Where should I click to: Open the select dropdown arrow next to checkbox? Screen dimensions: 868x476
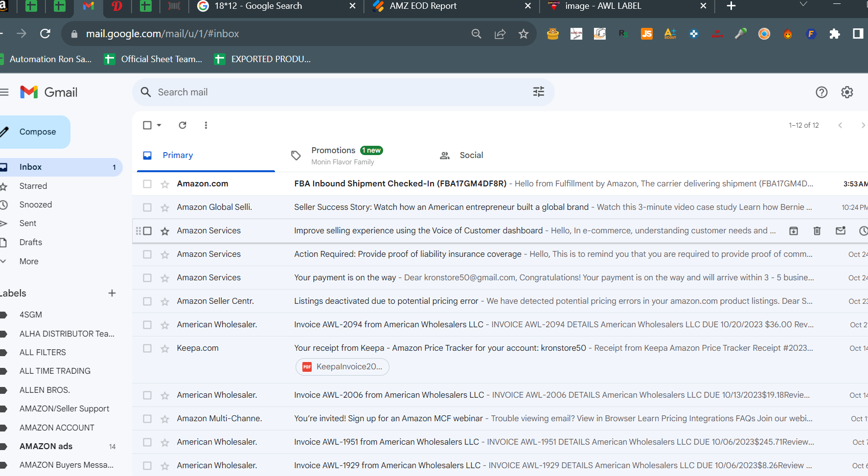[159, 125]
